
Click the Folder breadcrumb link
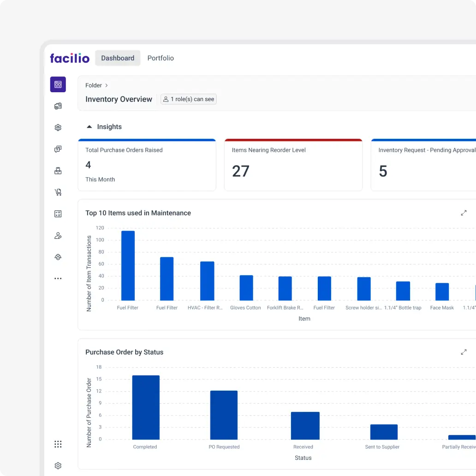[x=94, y=85]
